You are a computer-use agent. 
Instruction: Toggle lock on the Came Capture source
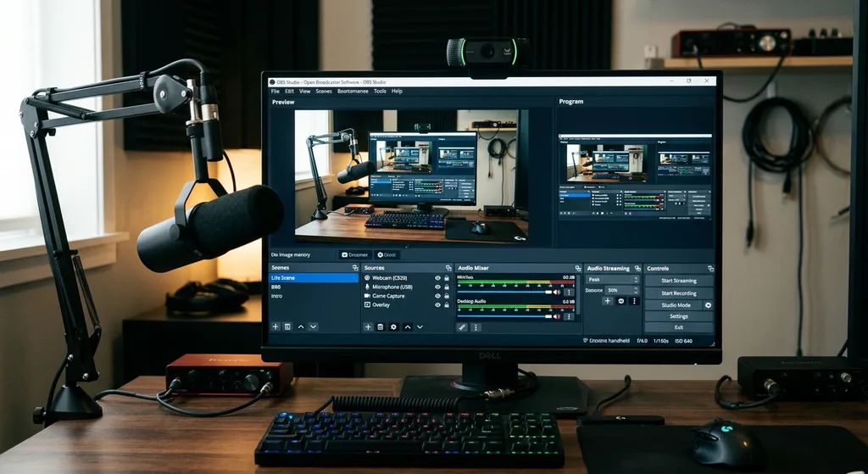(x=447, y=296)
